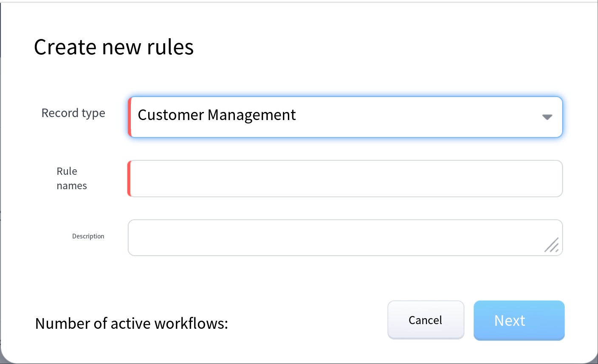Screen dimensions: 598x364
Task: Click the Description label
Action: click(88, 236)
